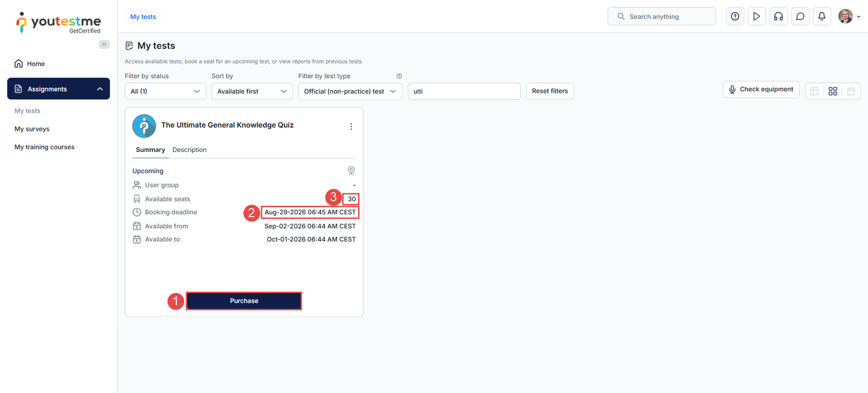The width and height of the screenshot is (868, 393).
Task: Open the video tutorials play icon
Action: (756, 16)
